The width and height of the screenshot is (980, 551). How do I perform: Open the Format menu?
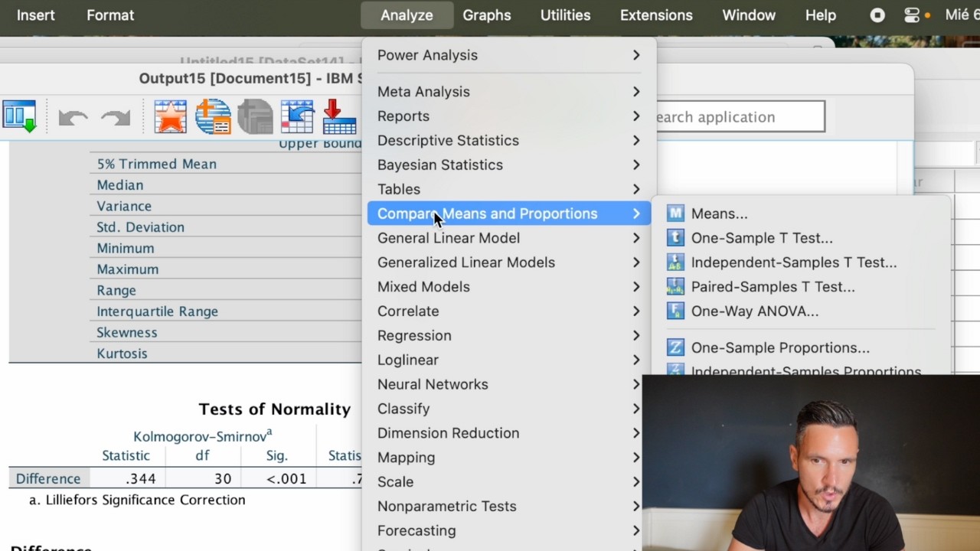(110, 15)
